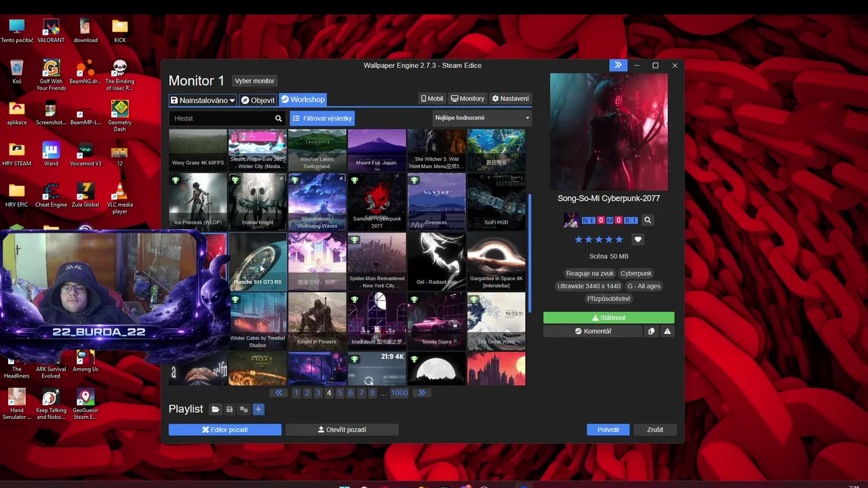Select Ice Princess (WLOP) wallpaper thumbnail

click(x=198, y=202)
